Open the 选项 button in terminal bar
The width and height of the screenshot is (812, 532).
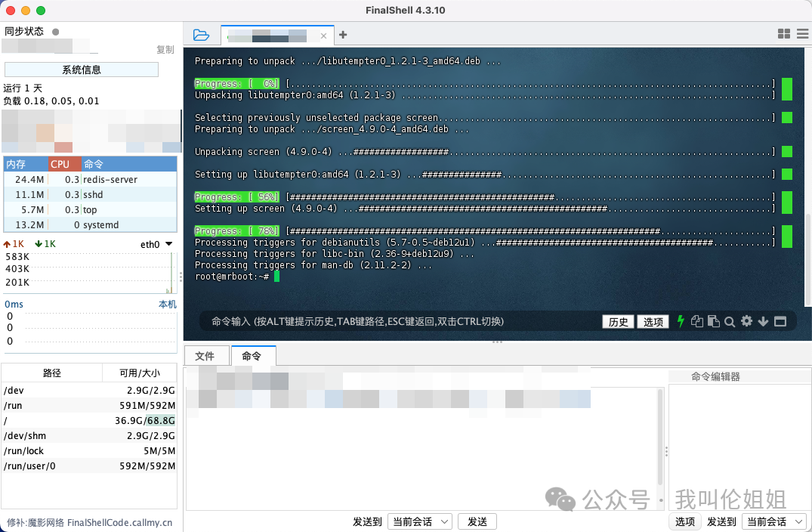point(653,322)
